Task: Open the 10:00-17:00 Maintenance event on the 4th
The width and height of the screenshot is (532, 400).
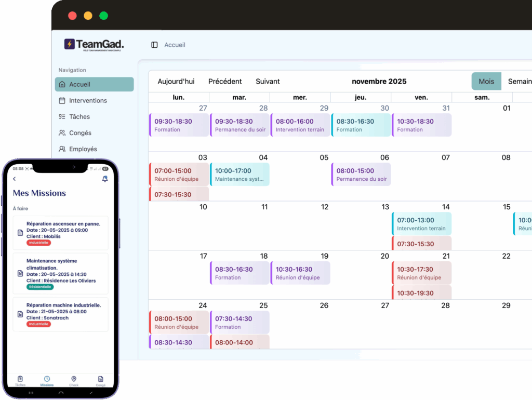Action: pyautogui.click(x=240, y=175)
